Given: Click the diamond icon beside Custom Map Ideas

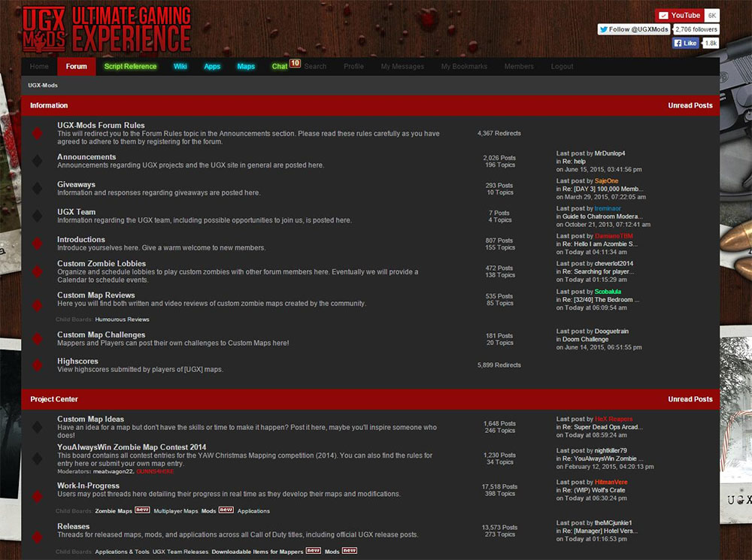Looking at the screenshot, I should (x=38, y=427).
